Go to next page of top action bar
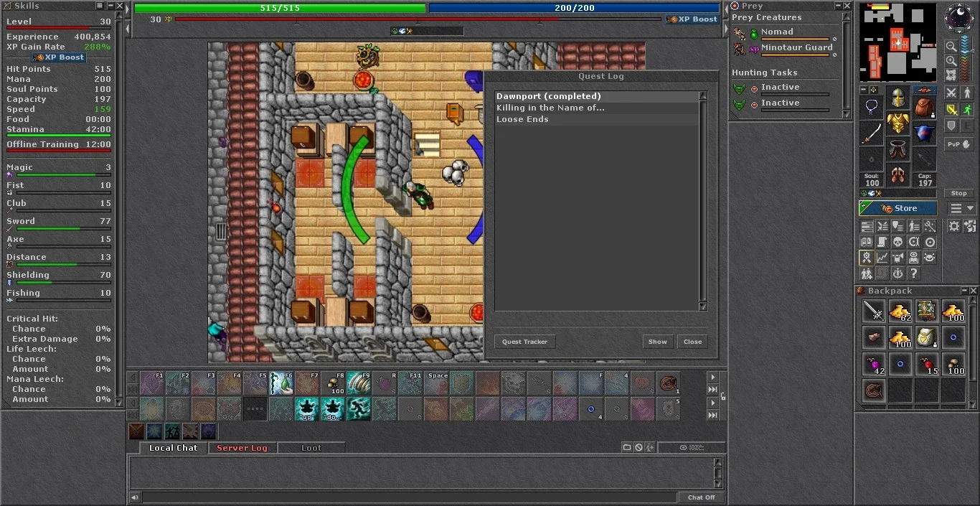 click(712, 378)
